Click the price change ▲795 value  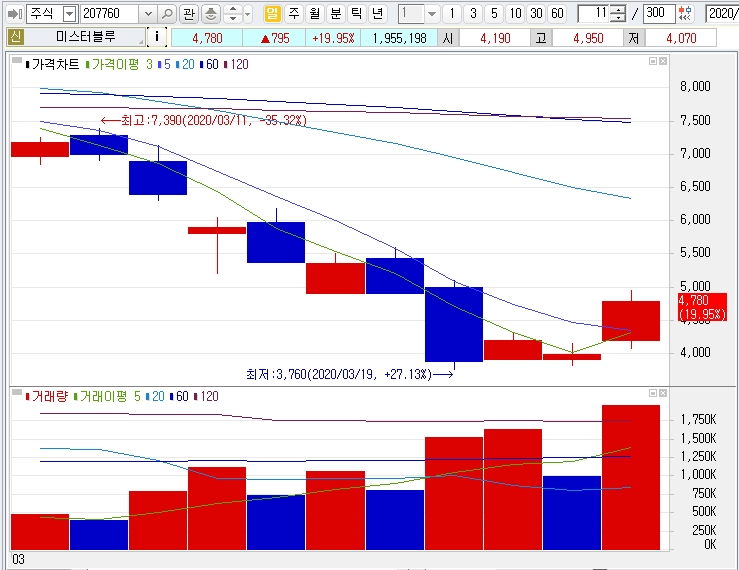(275, 38)
